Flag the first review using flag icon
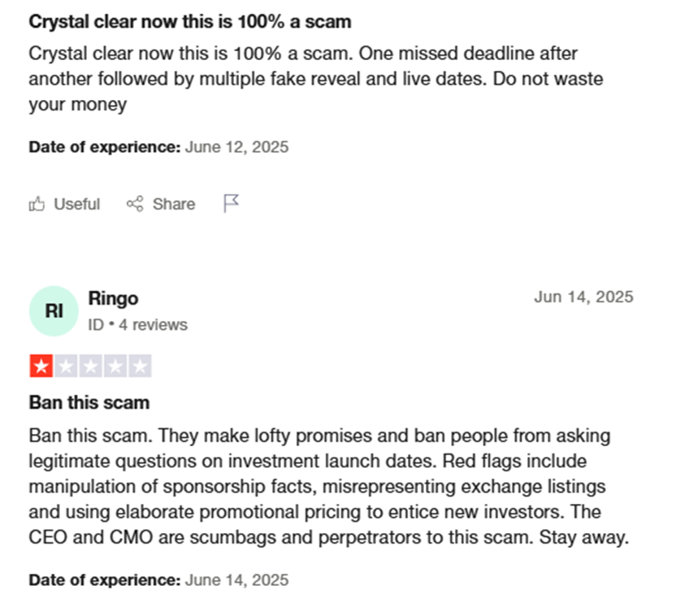 coord(231,203)
